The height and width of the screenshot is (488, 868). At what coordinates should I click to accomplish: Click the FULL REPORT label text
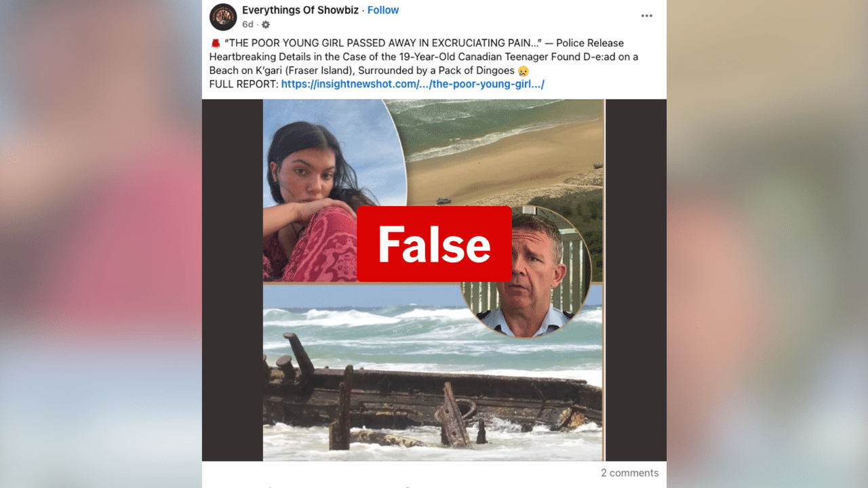pos(244,84)
